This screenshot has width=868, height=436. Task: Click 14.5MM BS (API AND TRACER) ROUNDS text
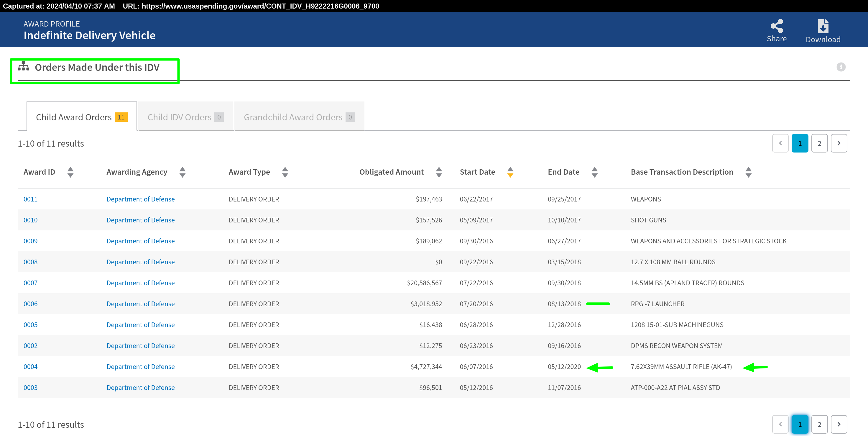(x=687, y=283)
